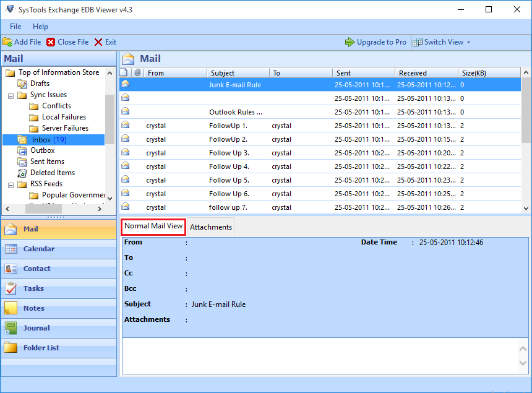This screenshot has width=532, height=393.
Task: Click the Switch View grid icon
Action: pyautogui.click(x=418, y=42)
